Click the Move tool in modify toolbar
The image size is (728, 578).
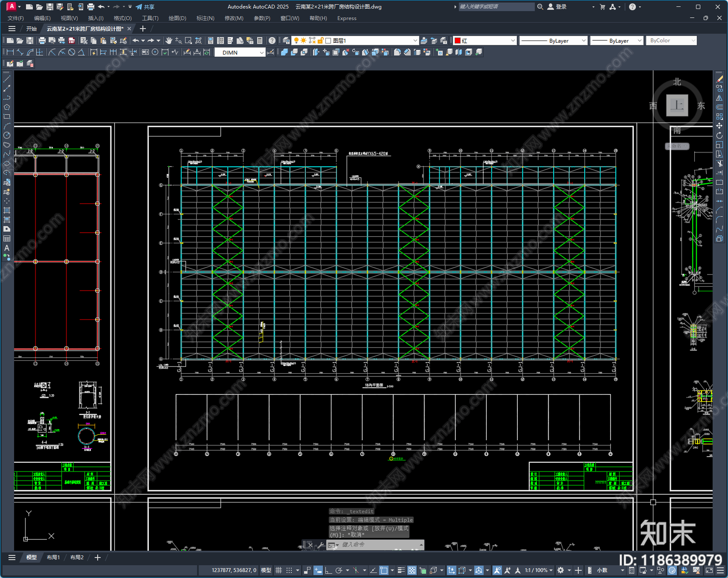[x=719, y=126]
